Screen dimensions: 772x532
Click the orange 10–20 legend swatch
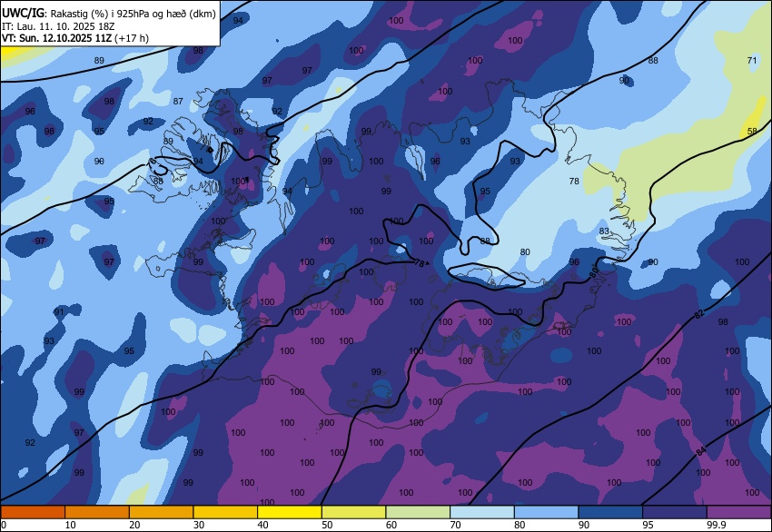[97, 512]
